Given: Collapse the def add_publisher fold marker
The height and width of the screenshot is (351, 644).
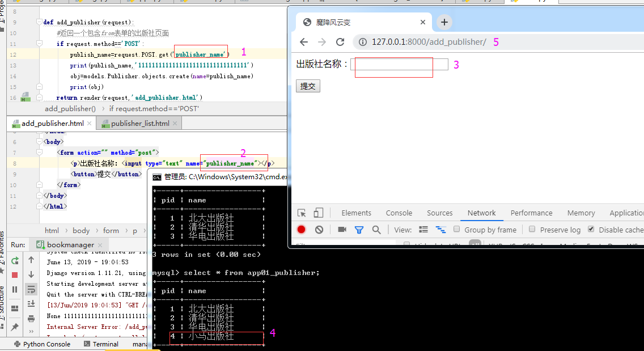Looking at the screenshot, I should (39, 22).
